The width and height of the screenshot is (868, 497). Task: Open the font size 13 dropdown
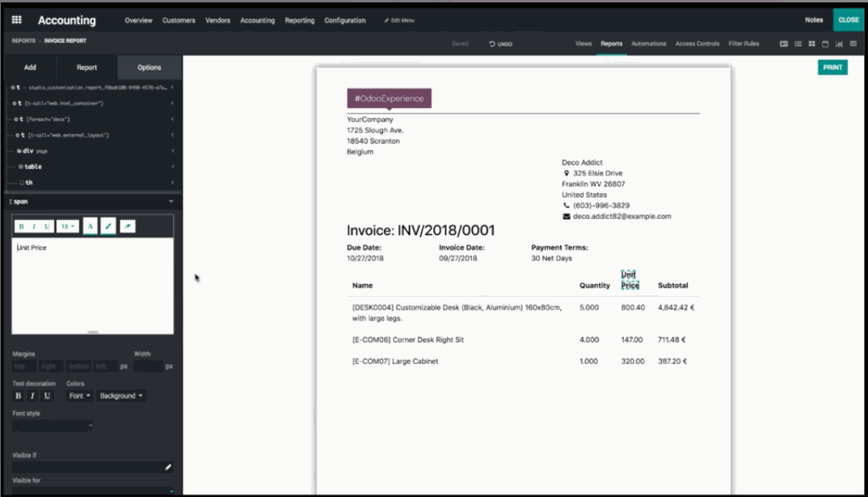pos(67,226)
